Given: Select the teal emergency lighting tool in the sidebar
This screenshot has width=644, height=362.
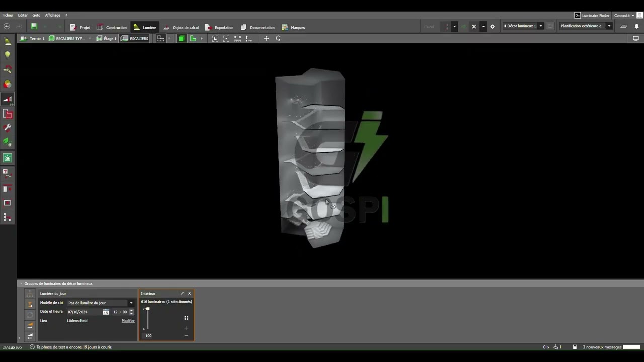Looking at the screenshot, I should point(7,158).
